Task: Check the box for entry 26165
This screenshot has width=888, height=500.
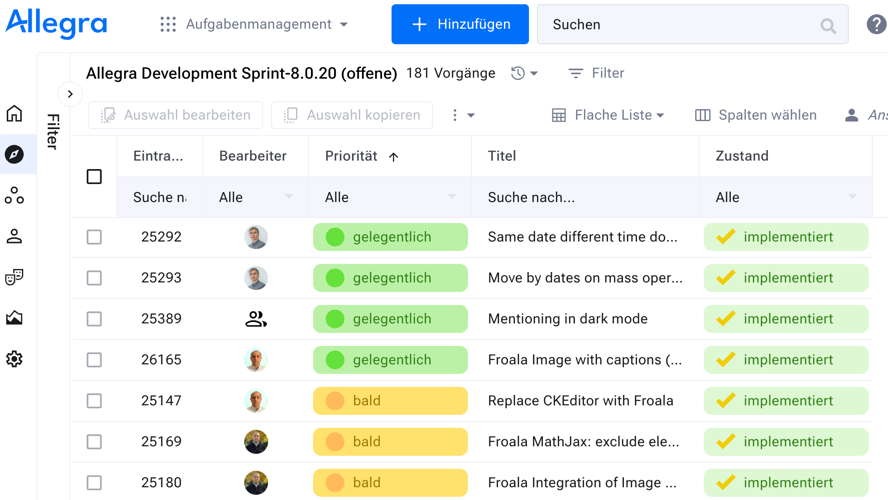Action: coord(94,360)
